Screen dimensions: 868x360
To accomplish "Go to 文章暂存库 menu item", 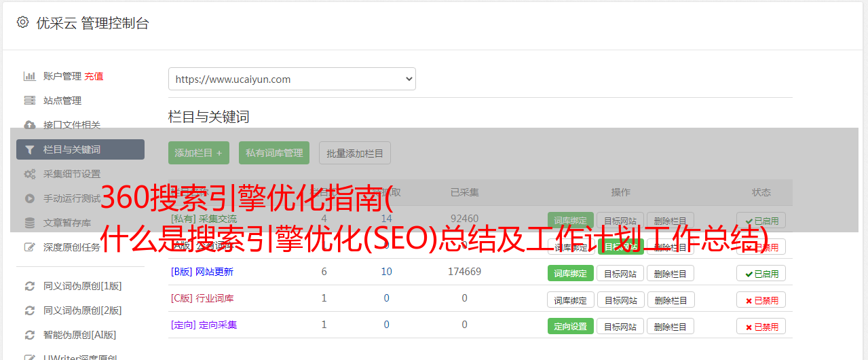I will [67, 223].
